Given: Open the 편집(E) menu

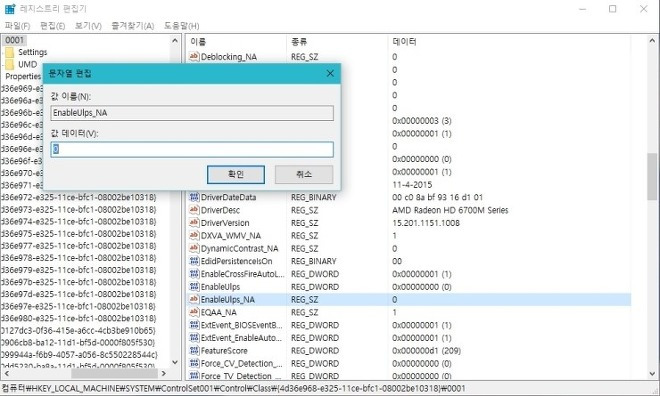Looking at the screenshot, I should pos(53,26).
